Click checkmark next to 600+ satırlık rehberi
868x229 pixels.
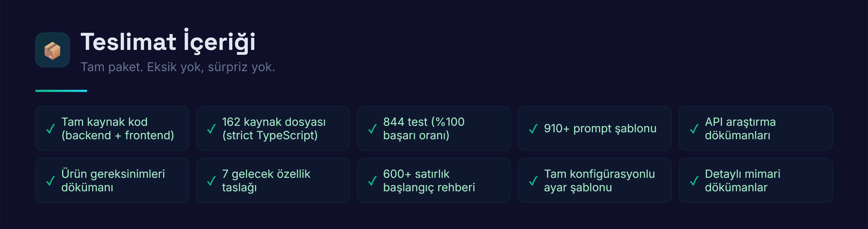click(372, 181)
